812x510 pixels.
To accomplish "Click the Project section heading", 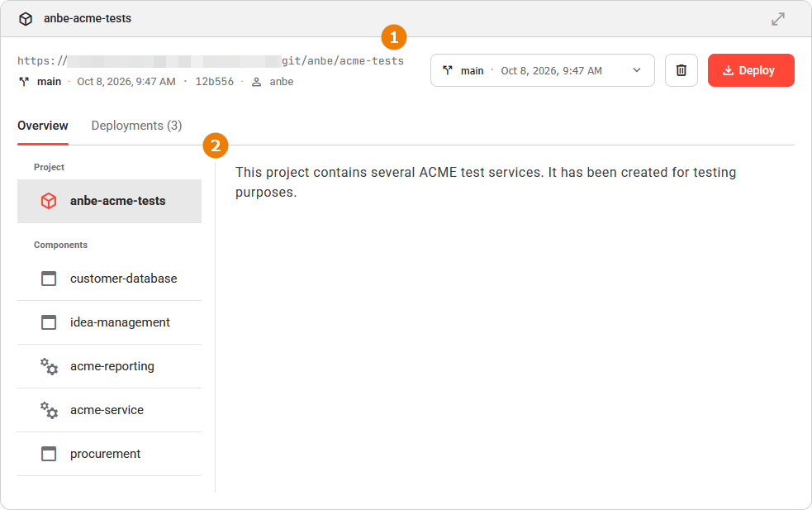I will 50,168.
